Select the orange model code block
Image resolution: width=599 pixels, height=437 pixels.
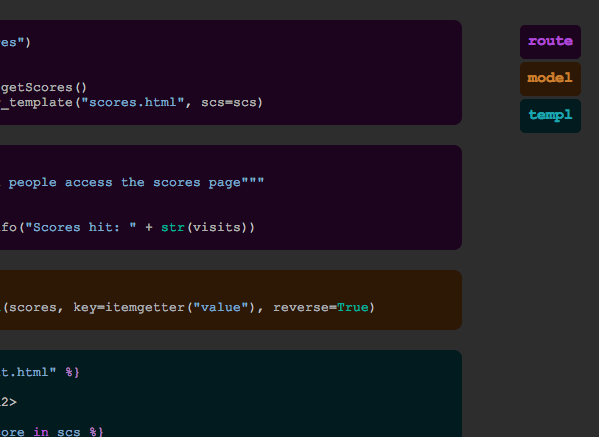[231, 300]
